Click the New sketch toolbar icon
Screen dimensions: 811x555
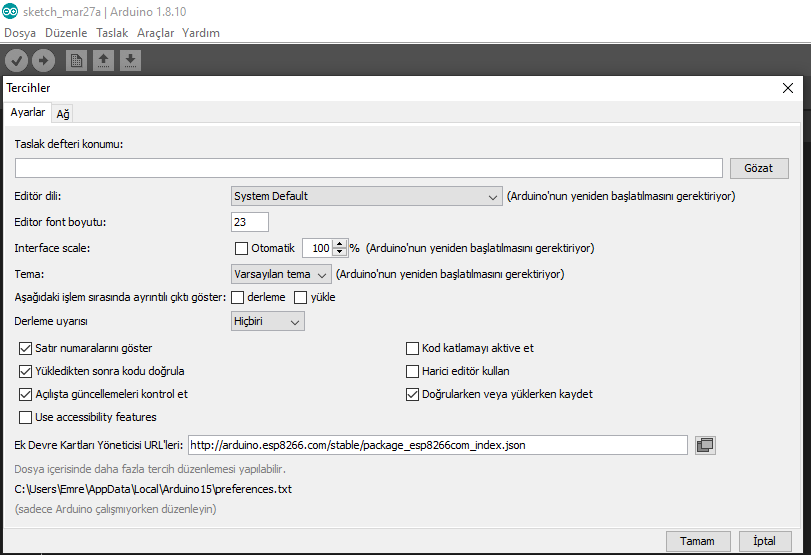(77, 61)
